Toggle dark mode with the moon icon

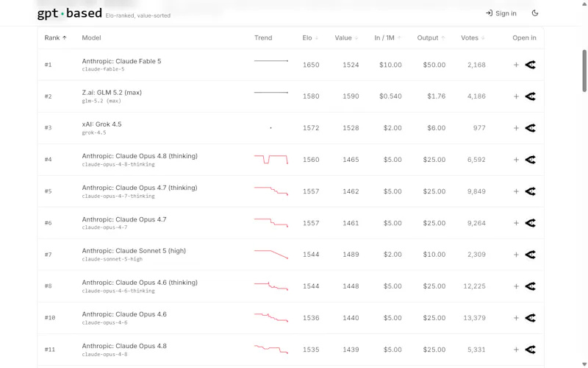(x=535, y=13)
